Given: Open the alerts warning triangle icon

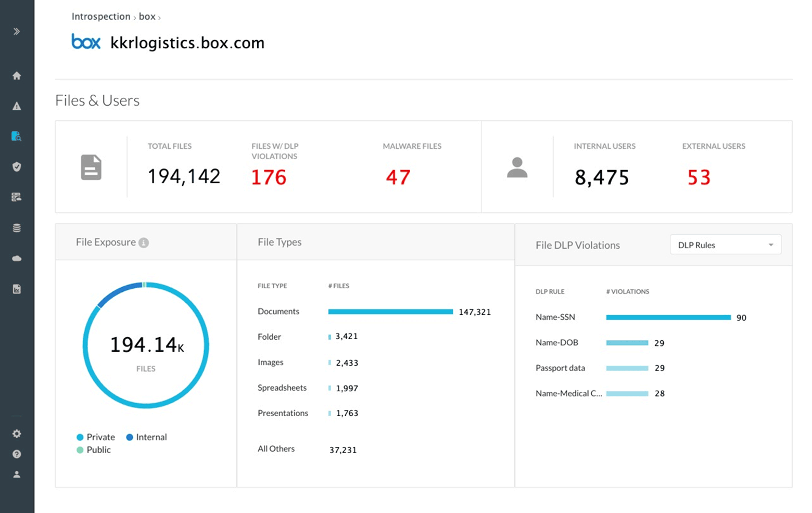Looking at the screenshot, I should pos(17,106).
